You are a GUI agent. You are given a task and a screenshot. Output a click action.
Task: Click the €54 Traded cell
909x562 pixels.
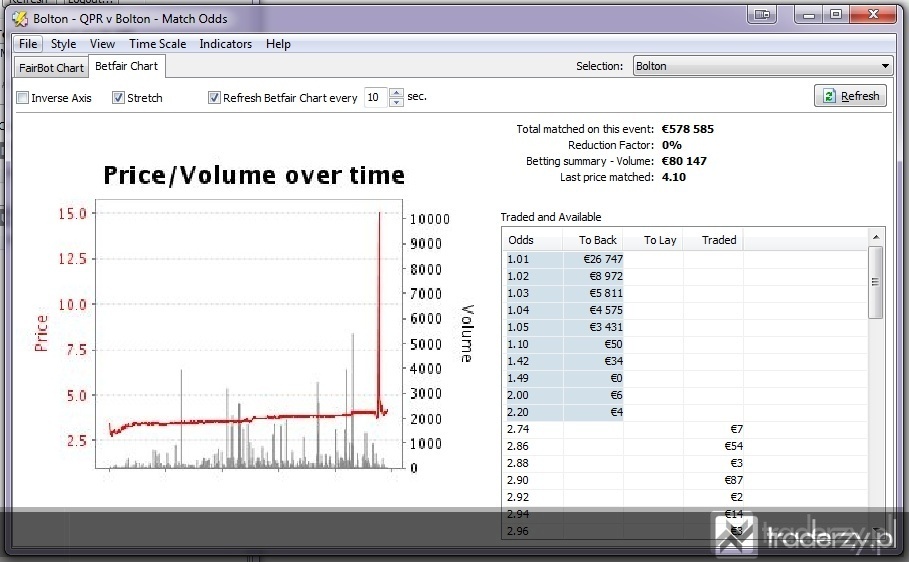click(713, 446)
